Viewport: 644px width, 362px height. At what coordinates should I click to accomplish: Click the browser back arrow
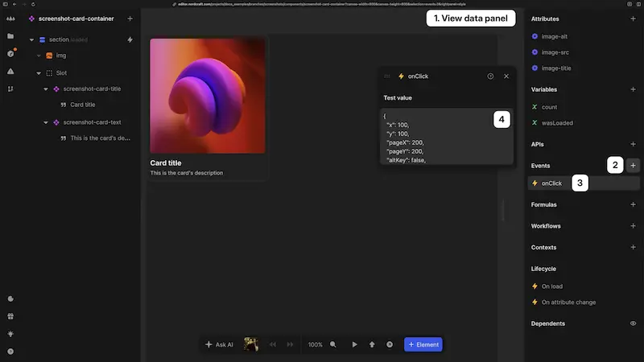coord(14,4)
